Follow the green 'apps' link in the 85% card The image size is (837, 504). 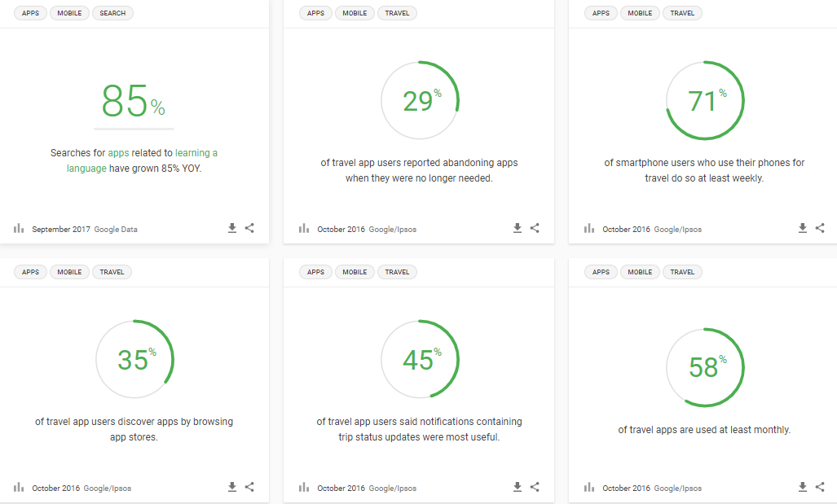[x=118, y=153]
